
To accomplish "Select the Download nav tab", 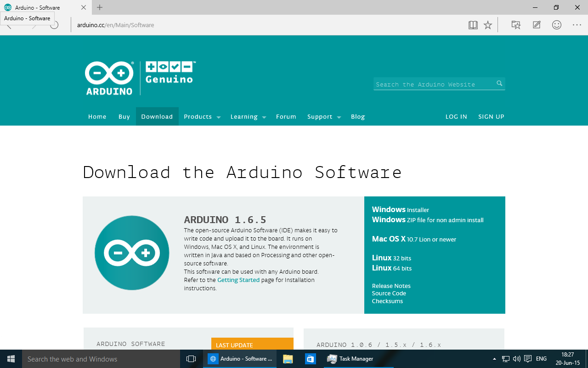I will (x=157, y=117).
